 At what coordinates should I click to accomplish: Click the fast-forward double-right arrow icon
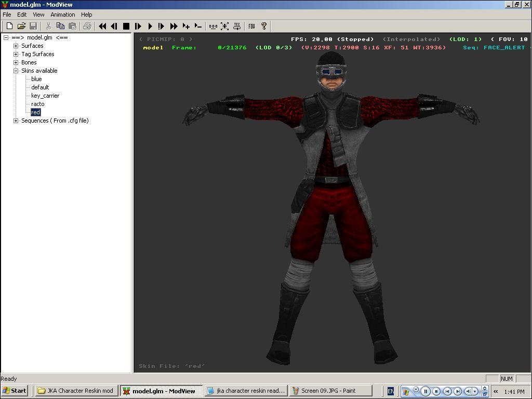174,26
